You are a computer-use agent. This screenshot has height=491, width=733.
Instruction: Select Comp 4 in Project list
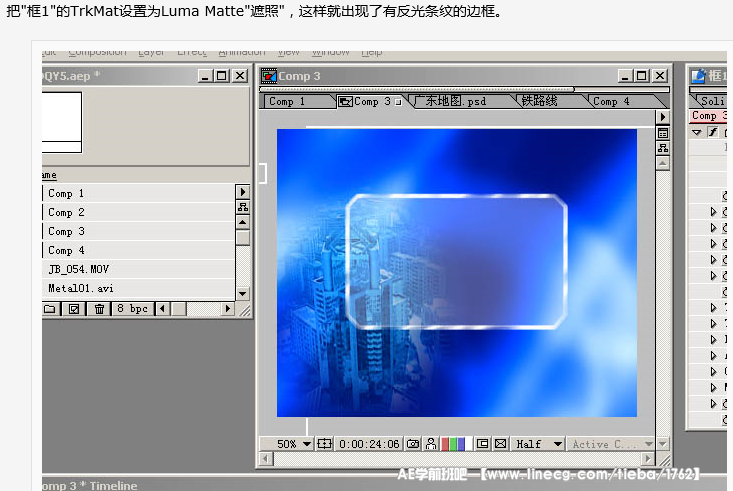(x=138, y=250)
